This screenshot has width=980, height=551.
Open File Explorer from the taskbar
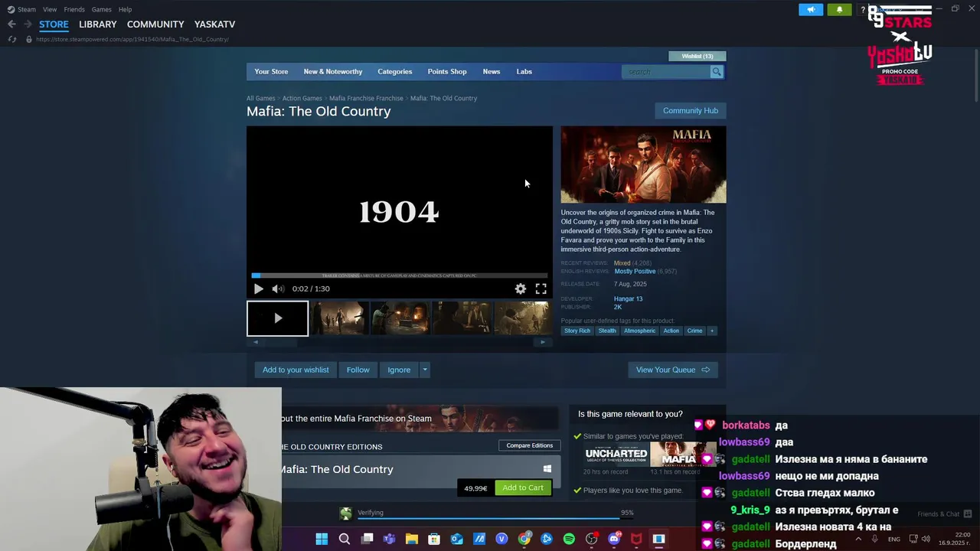pos(412,539)
